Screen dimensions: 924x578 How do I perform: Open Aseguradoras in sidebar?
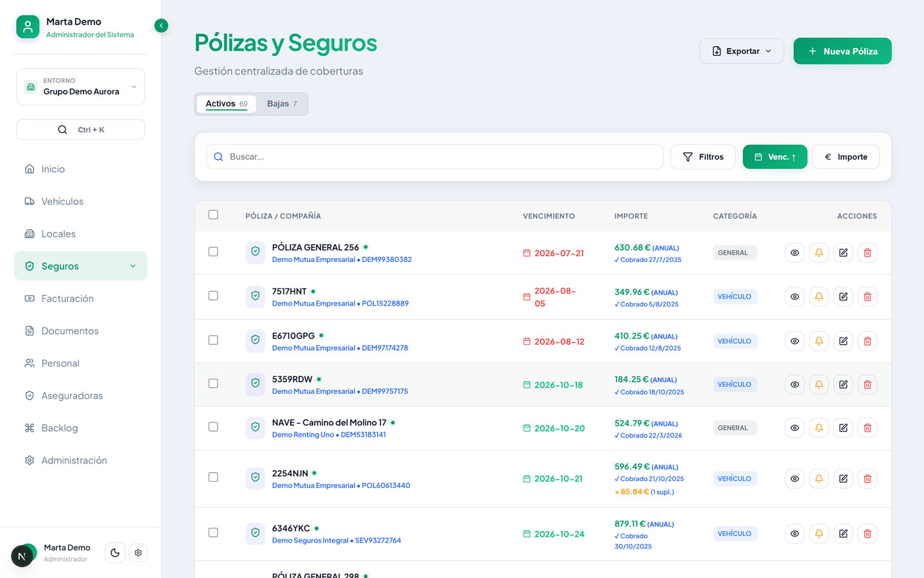click(81, 396)
